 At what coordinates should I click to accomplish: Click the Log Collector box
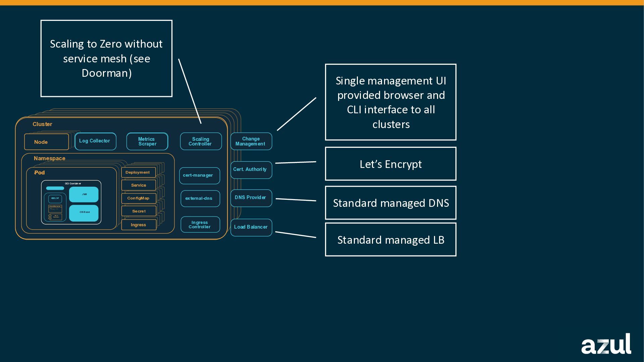tap(95, 141)
